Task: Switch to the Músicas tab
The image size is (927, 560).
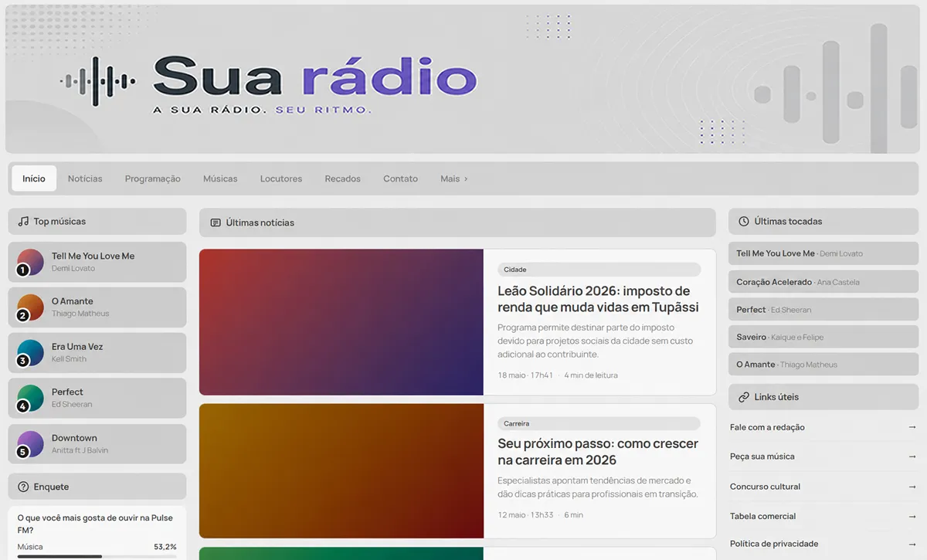Action: [x=220, y=178]
